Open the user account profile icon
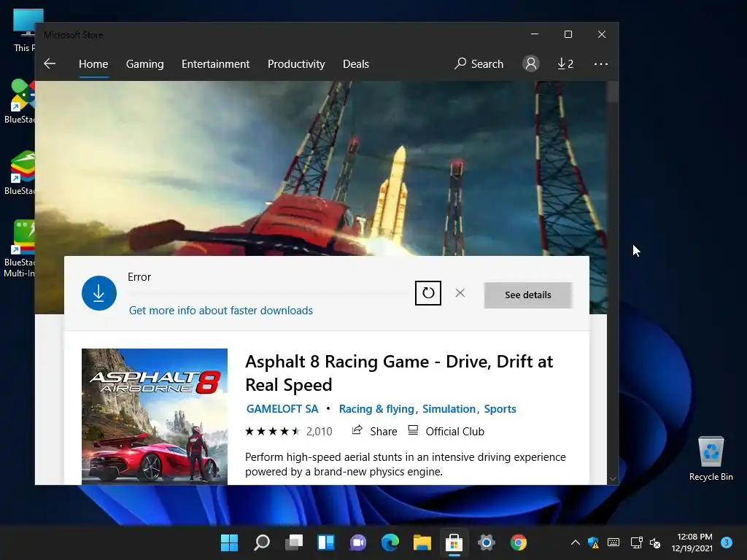This screenshot has width=747, height=560. click(531, 63)
